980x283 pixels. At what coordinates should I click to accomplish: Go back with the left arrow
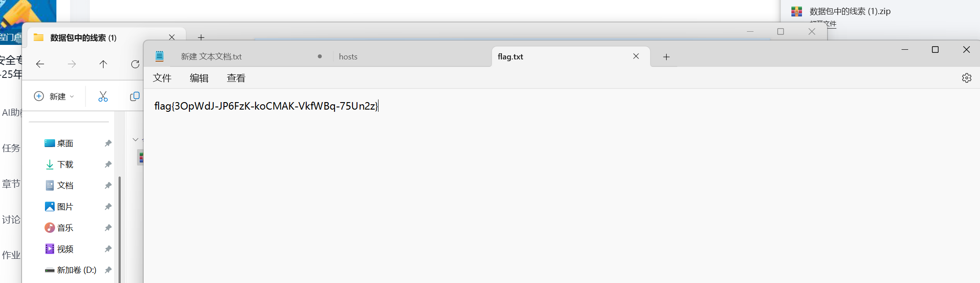[40, 64]
